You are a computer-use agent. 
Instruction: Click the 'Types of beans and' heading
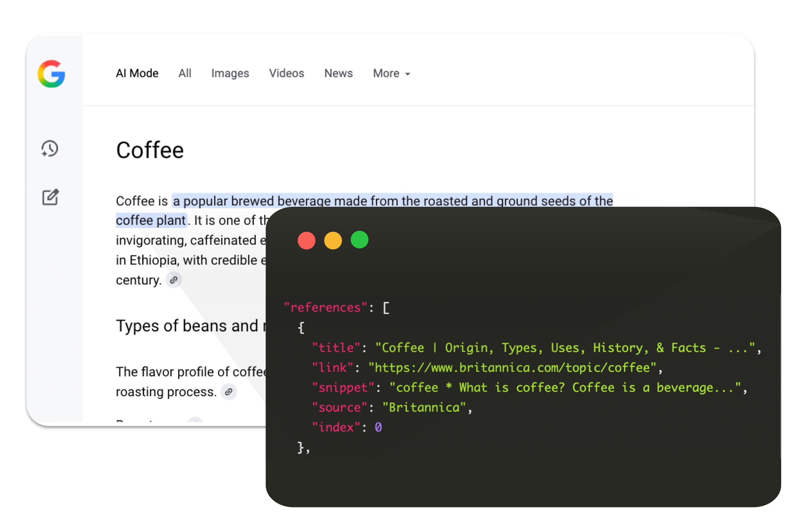pos(190,326)
